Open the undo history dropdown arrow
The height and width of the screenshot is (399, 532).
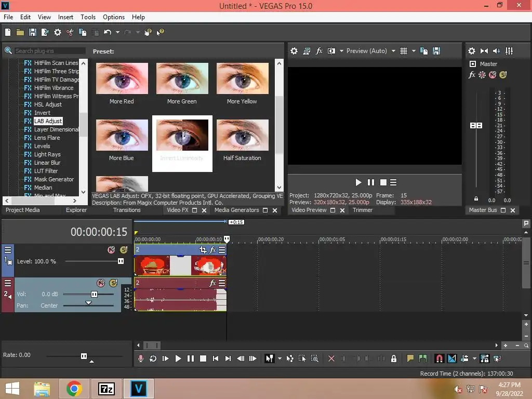[x=117, y=32]
